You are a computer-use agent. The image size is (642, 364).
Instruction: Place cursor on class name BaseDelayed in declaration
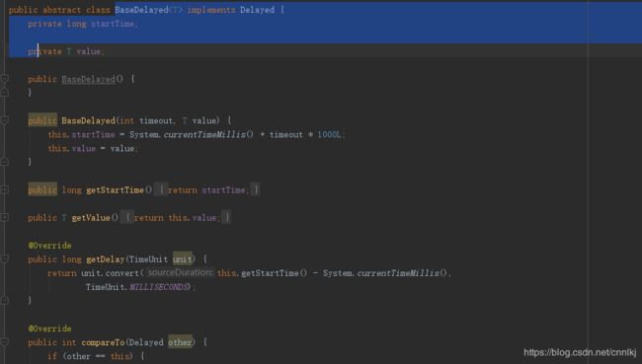(x=141, y=10)
